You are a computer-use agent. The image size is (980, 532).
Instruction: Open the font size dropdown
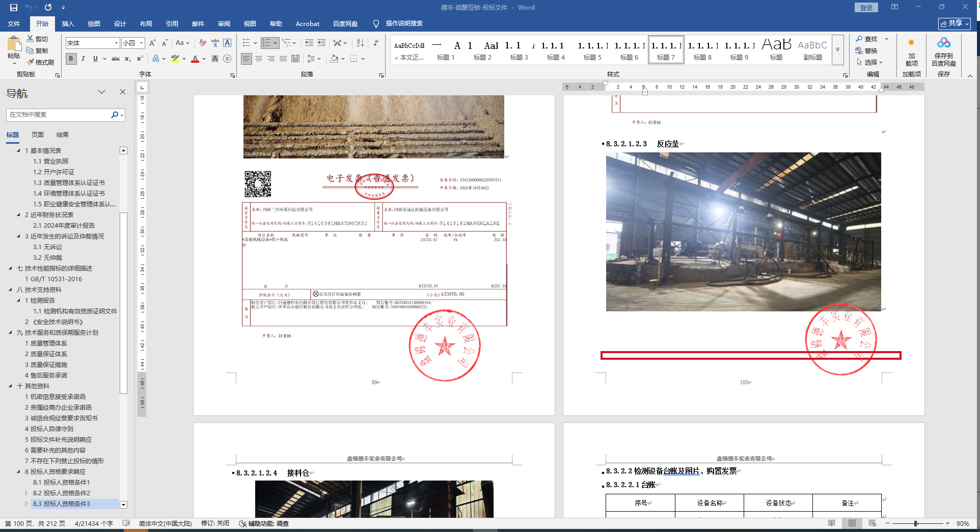coord(142,43)
